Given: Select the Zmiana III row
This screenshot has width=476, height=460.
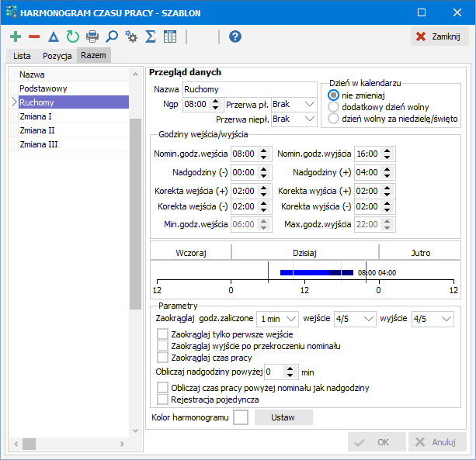Looking at the screenshot, I should click(74, 144).
